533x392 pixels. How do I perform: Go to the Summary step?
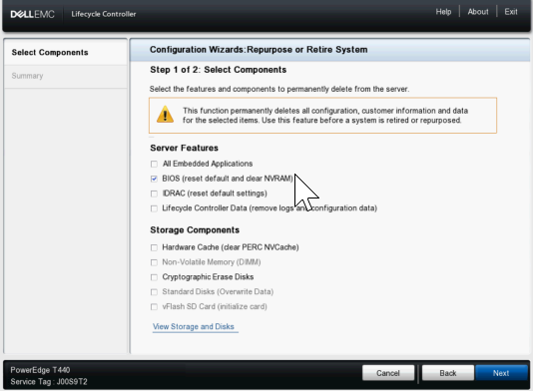point(66,76)
